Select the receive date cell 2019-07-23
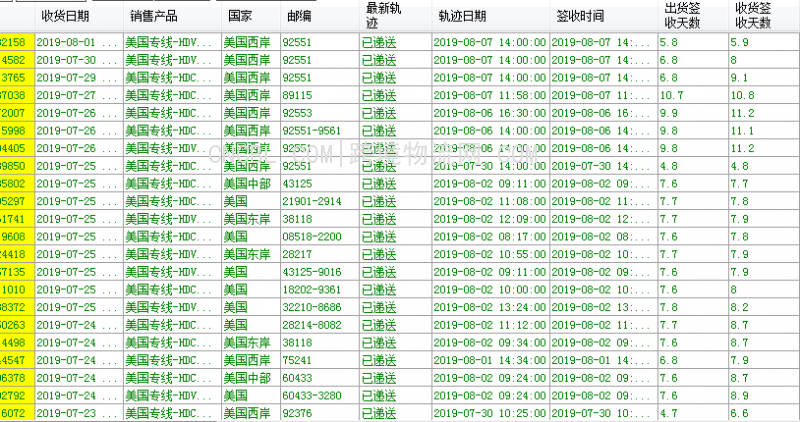Screen dimensions: 800x422 pos(79,413)
